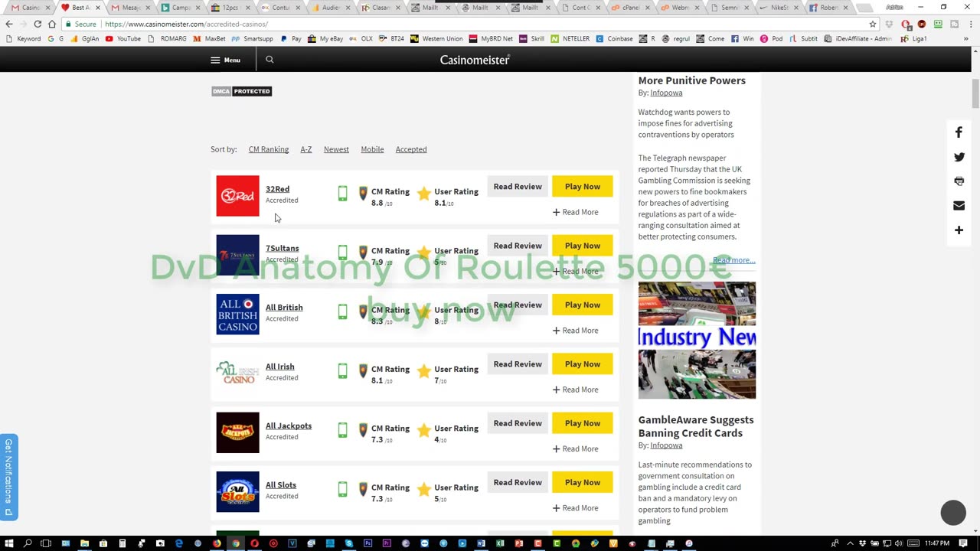Screen dimensions: 980x551
Task: Bookmark page with the star icon
Action: pos(873,24)
